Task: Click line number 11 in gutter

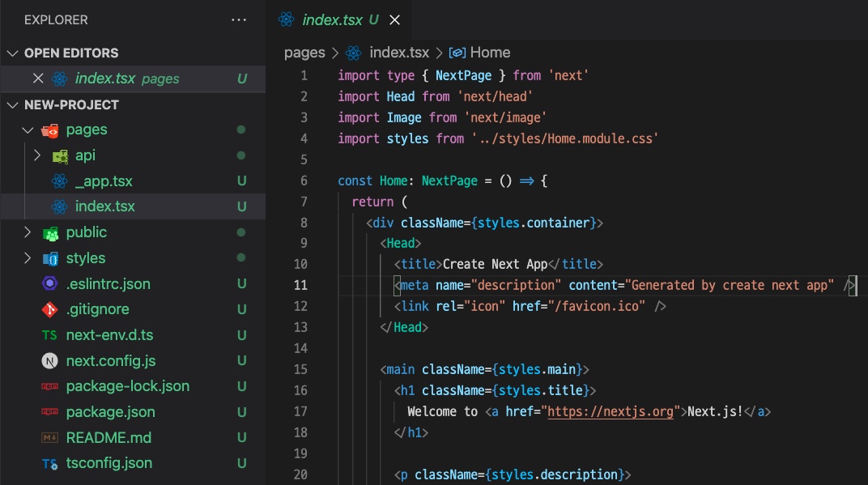Action: pos(300,285)
